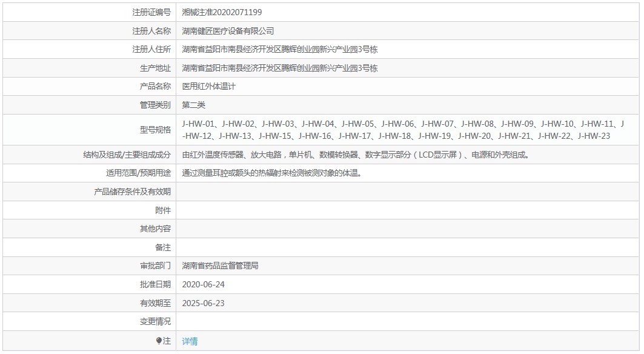The image size is (644, 354).
Task: Click the 批准日期 label
Action: [x=155, y=284]
